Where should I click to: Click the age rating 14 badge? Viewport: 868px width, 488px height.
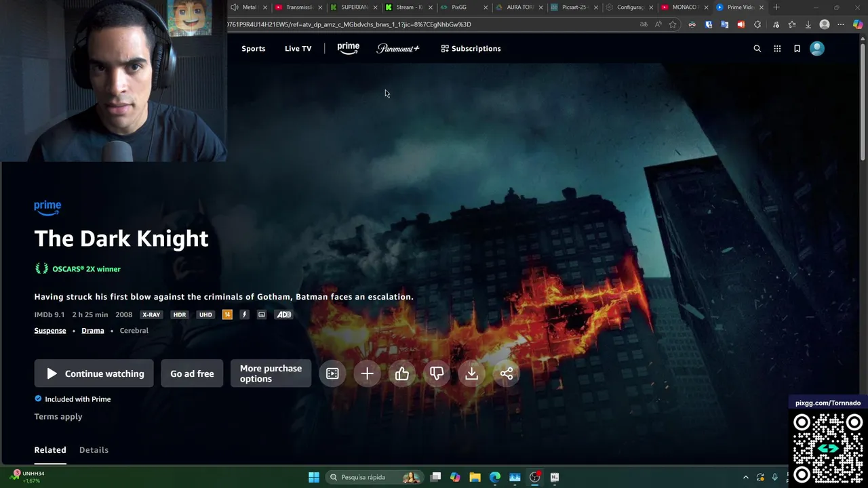[227, 314]
